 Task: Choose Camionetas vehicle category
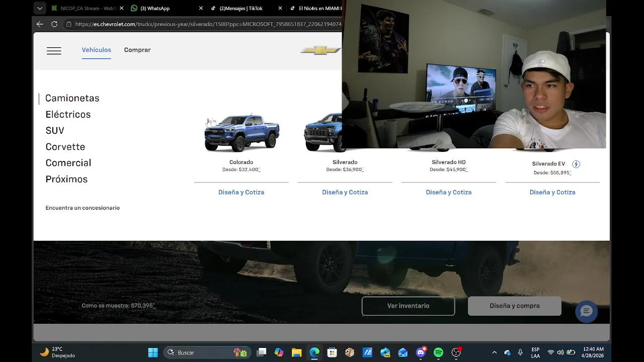(x=72, y=98)
